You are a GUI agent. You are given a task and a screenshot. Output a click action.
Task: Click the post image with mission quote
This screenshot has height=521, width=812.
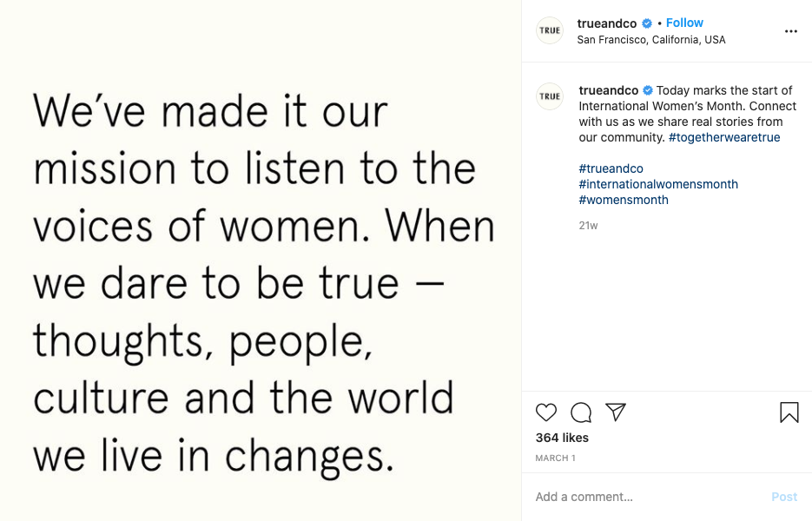[261, 260]
